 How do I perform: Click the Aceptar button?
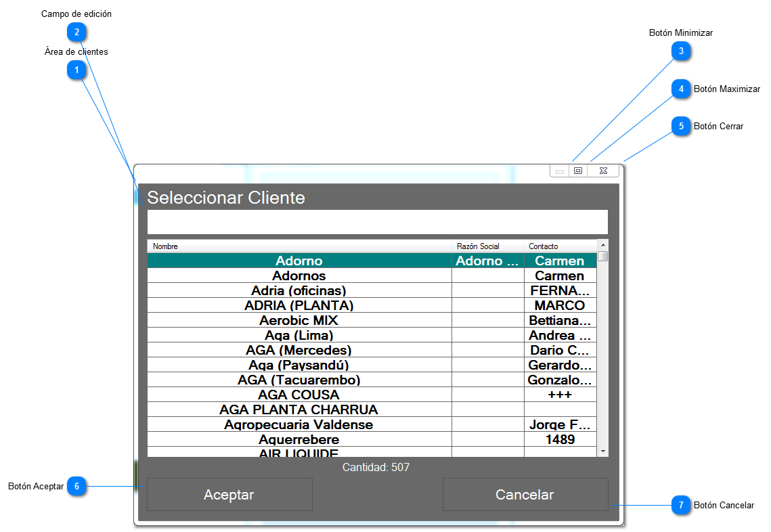click(x=229, y=495)
